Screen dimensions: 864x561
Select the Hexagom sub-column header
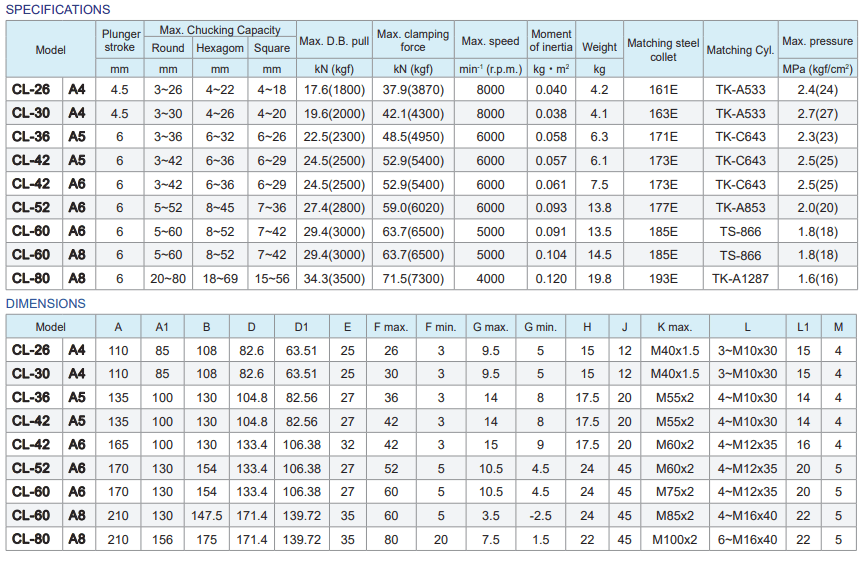(219, 47)
